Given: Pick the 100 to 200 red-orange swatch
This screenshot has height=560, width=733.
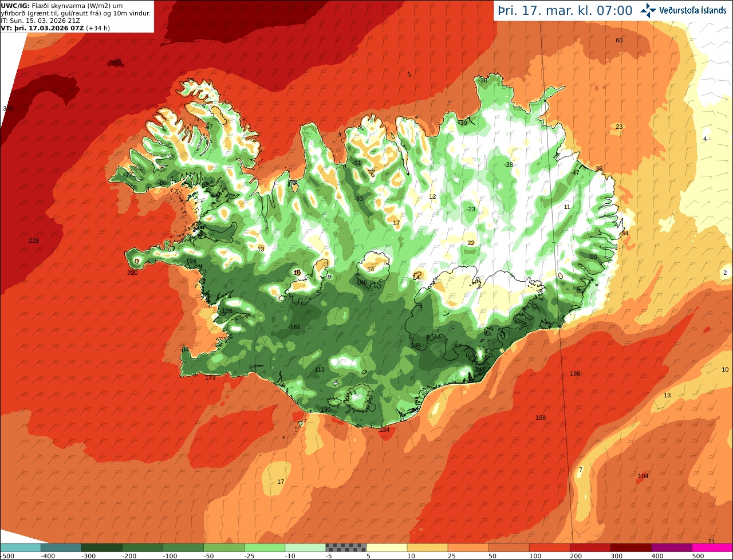Looking at the screenshot, I should click(x=549, y=547).
